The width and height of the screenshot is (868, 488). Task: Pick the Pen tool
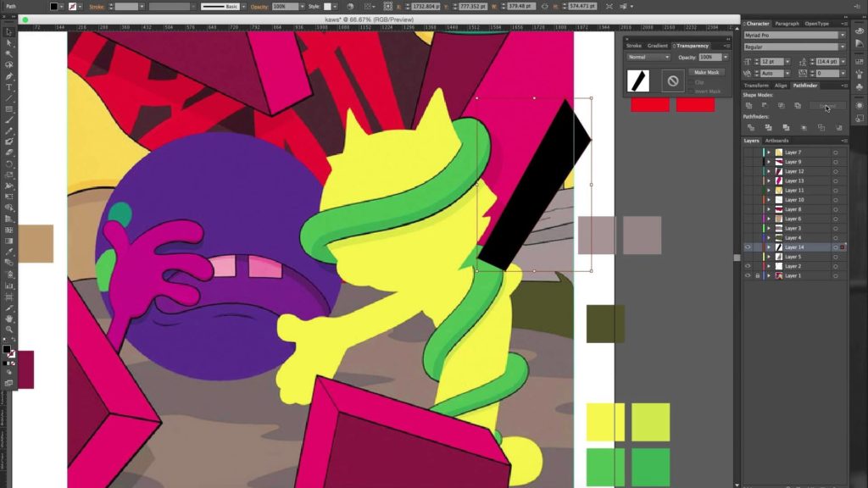coord(9,75)
